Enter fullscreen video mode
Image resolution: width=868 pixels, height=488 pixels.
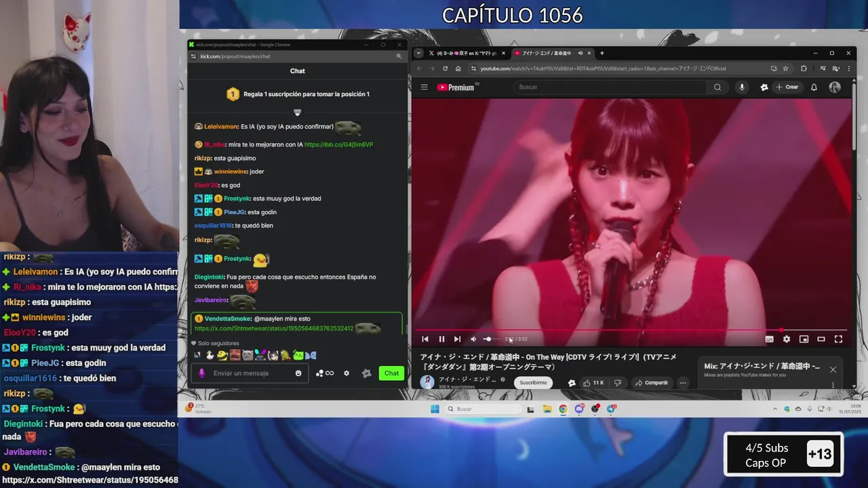838,339
